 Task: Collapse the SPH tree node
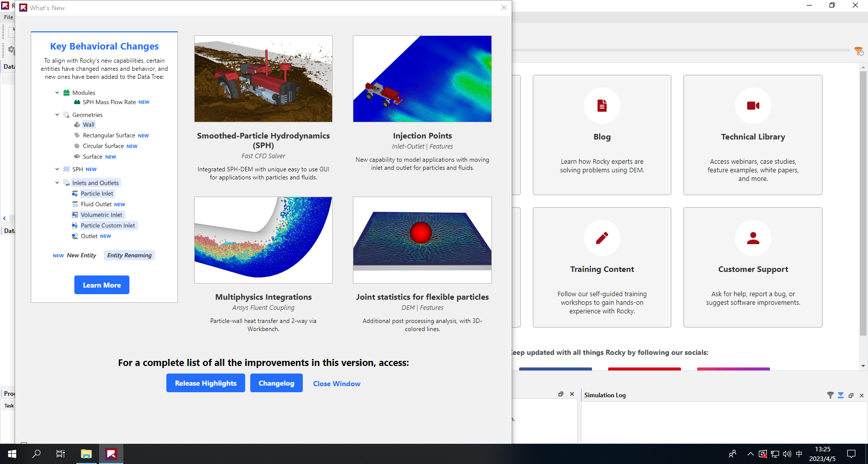click(57, 169)
